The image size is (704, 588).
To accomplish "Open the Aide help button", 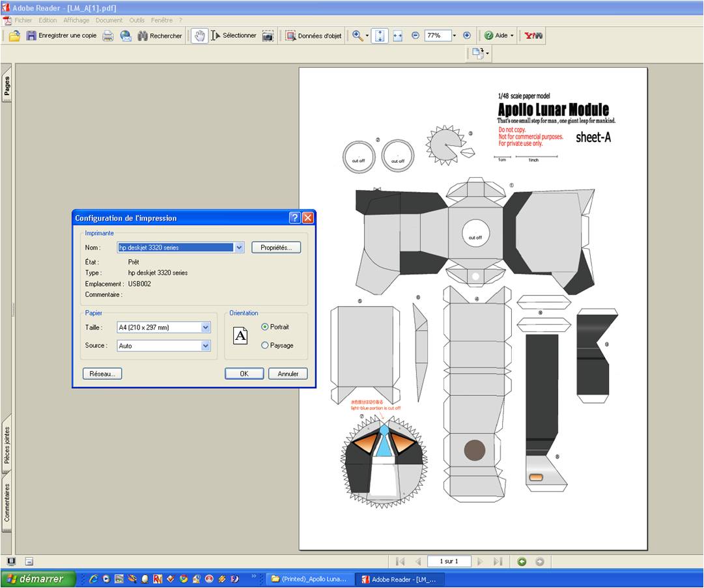I will click(x=497, y=35).
